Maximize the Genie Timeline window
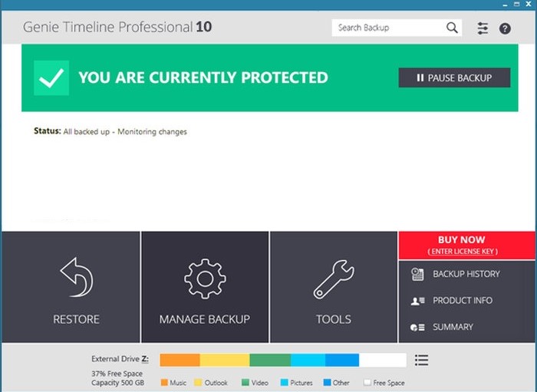The image size is (537, 392). (516, 4)
